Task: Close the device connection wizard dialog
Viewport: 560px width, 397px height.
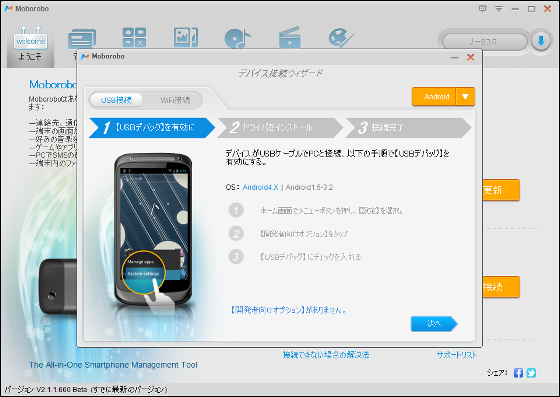Action: [x=471, y=57]
